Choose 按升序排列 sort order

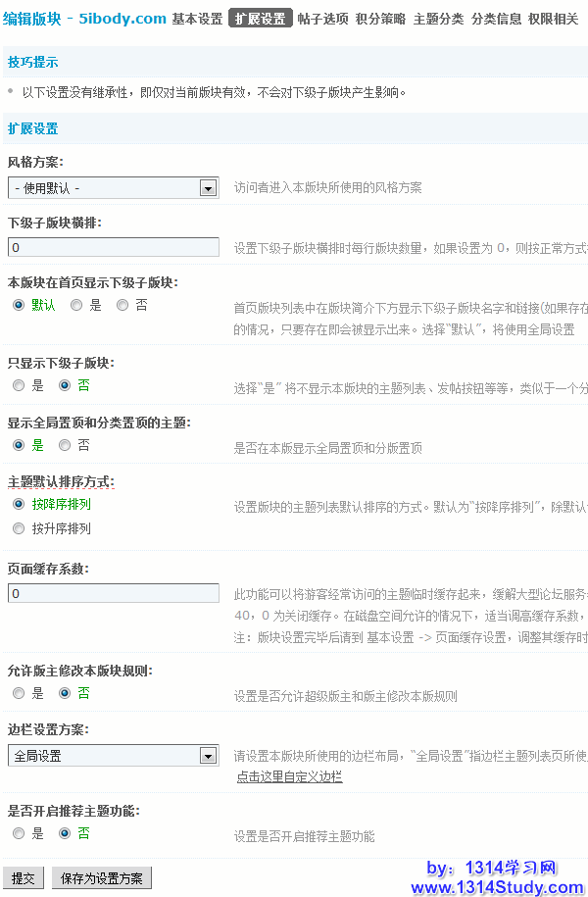tap(19, 528)
